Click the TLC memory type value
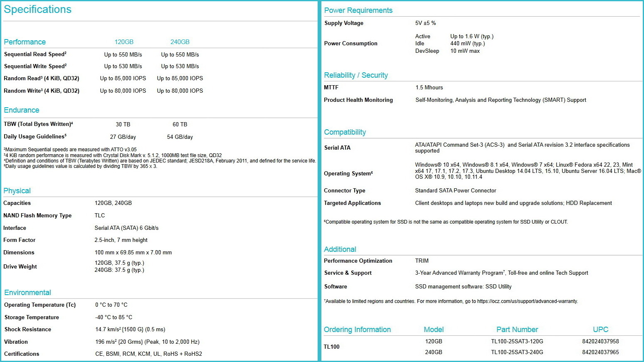The image size is (644, 362). coord(100,215)
